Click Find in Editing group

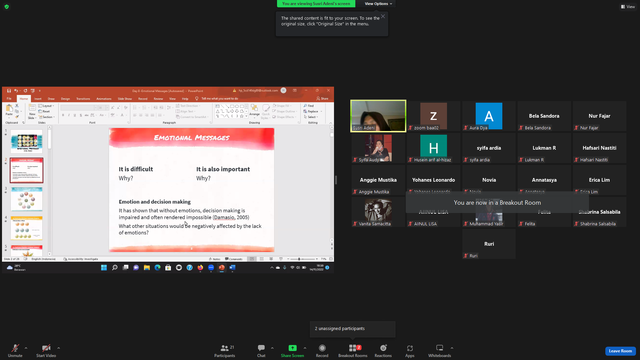pos(309,106)
